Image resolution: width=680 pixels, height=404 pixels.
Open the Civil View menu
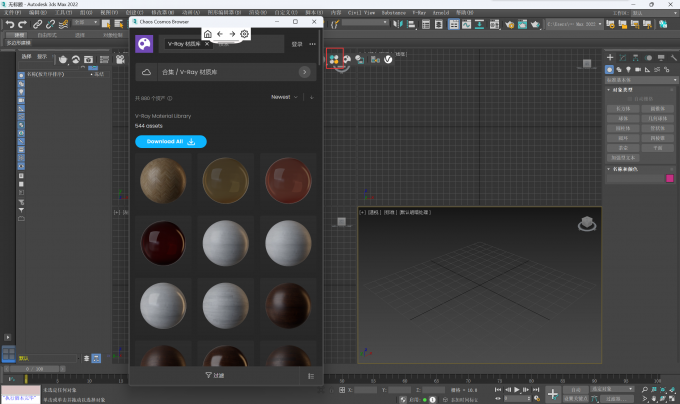[361, 13]
